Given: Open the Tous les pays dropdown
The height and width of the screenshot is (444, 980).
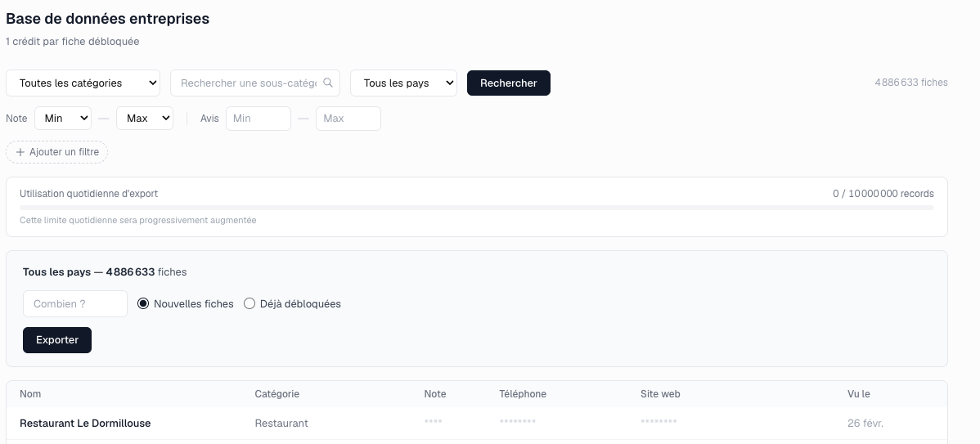Looking at the screenshot, I should point(403,83).
